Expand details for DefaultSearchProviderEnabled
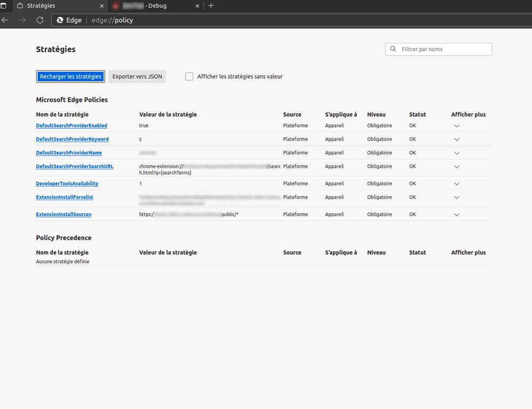The height and width of the screenshot is (409, 532). tap(456, 126)
